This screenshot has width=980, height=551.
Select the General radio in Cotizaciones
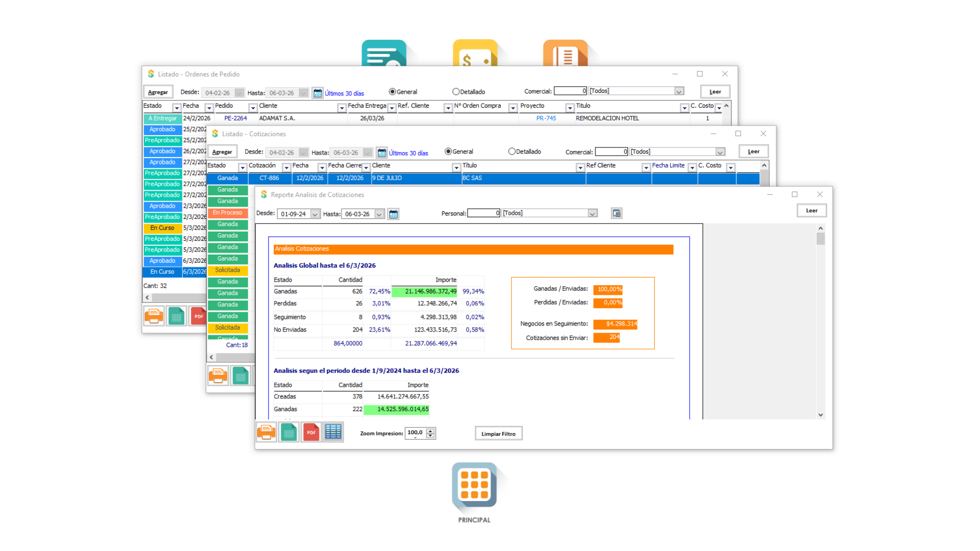coord(448,152)
